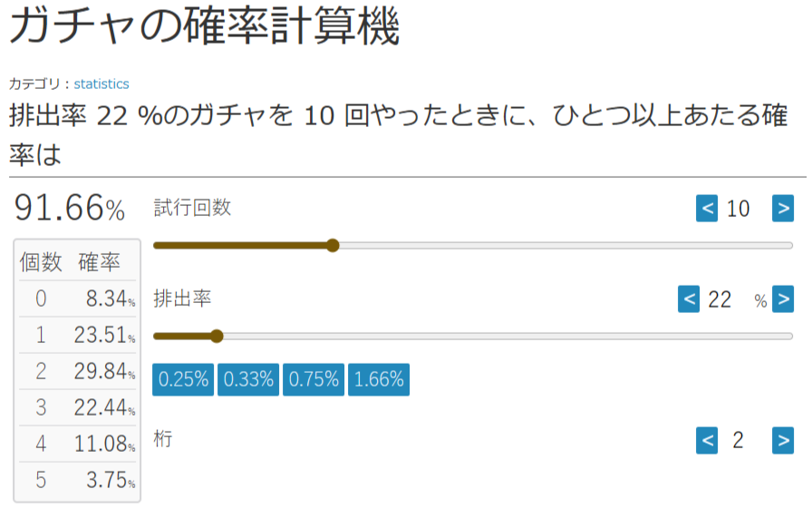Click the ガチャの確率計算機 page title
Screen dimensions: 812x508
click(204, 28)
